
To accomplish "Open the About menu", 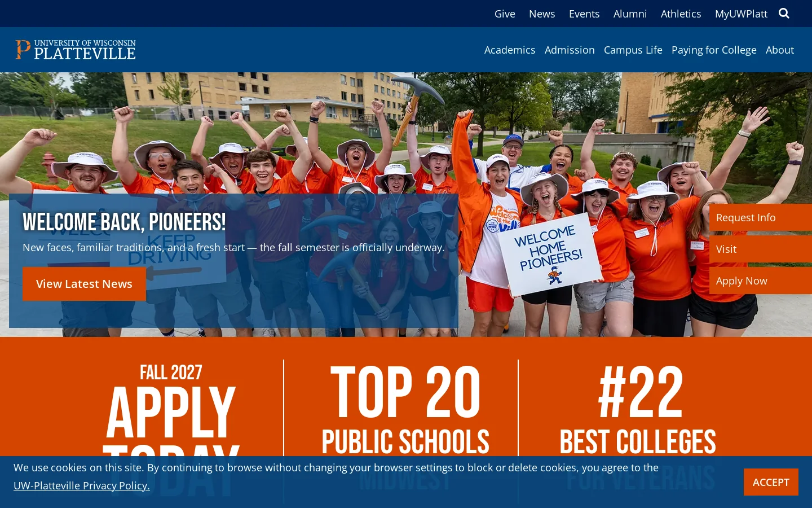I will [780, 50].
